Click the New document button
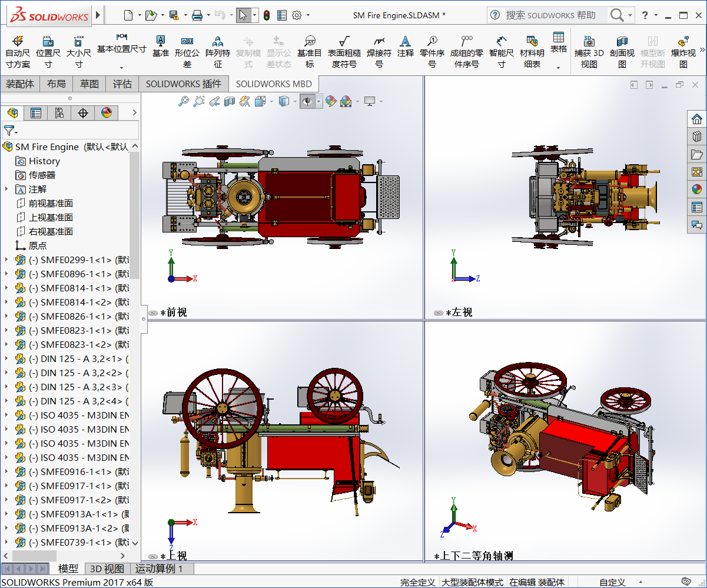The height and width of the screenshot is (588, 707). coord(128,15)
